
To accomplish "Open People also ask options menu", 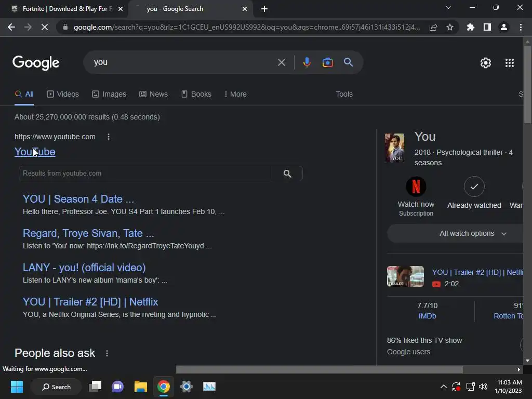I will [x=107, y=353].
